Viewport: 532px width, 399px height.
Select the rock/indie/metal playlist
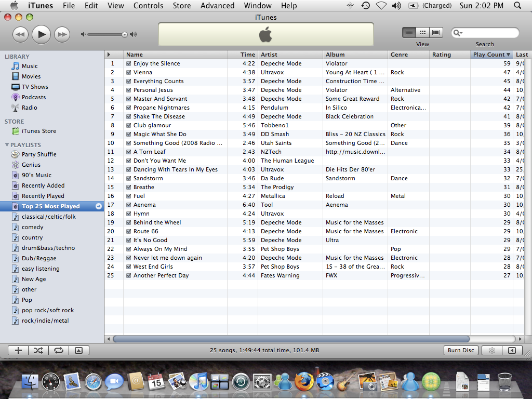pos(52,321)
